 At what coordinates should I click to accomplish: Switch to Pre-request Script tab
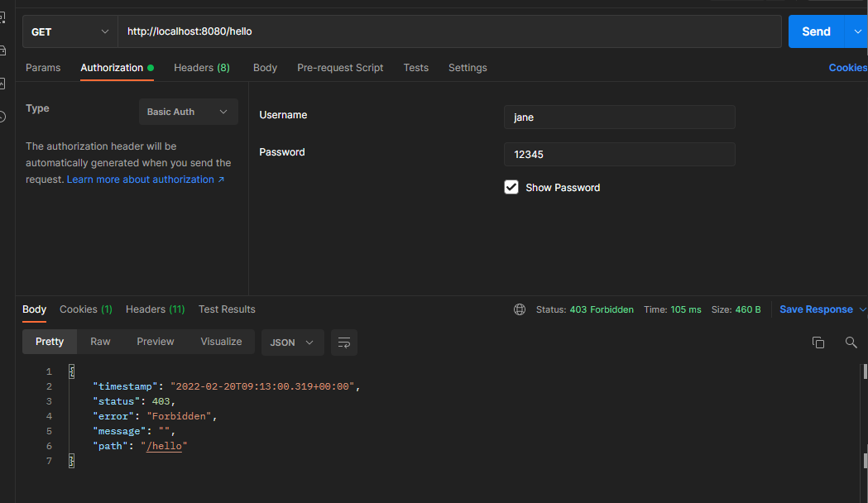[x=340, y=68]
